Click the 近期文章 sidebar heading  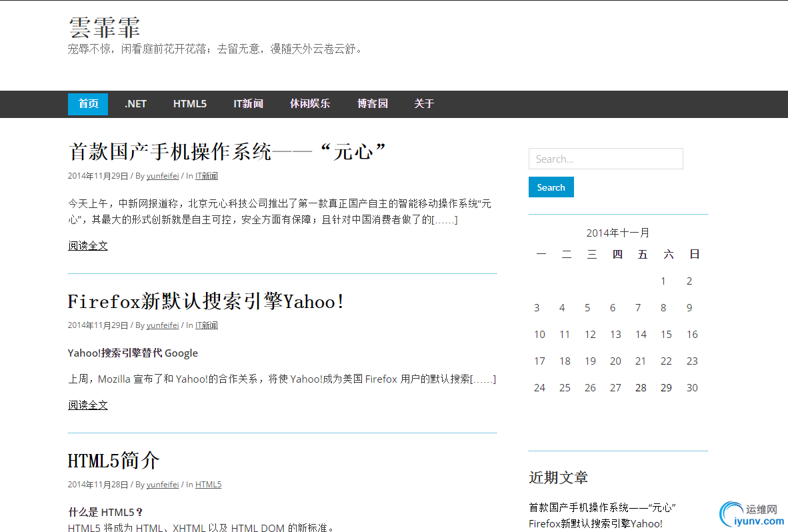pyautogui.click(x=559, y=477)
